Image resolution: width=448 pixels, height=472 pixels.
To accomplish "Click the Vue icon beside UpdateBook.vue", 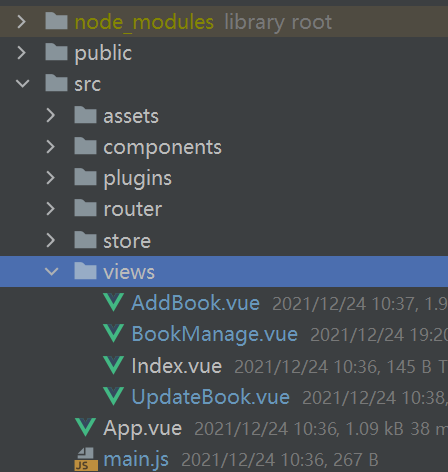I will [114, 396].
